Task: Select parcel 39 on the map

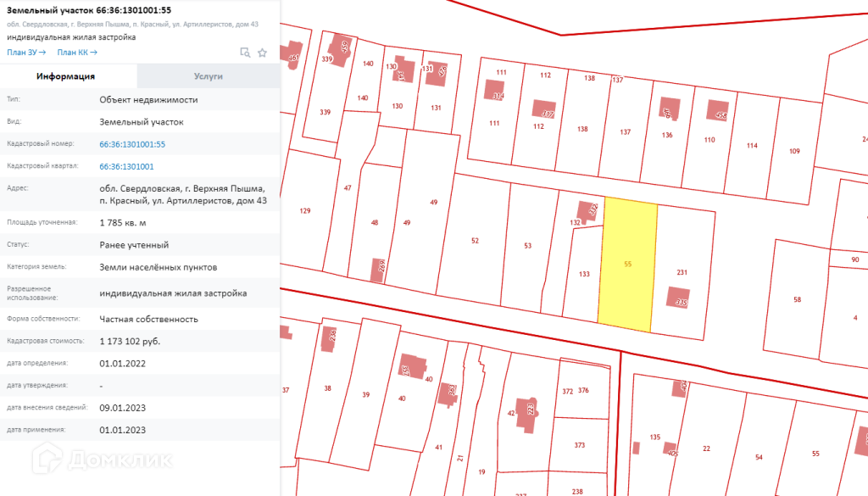Action: click(366, 395)
